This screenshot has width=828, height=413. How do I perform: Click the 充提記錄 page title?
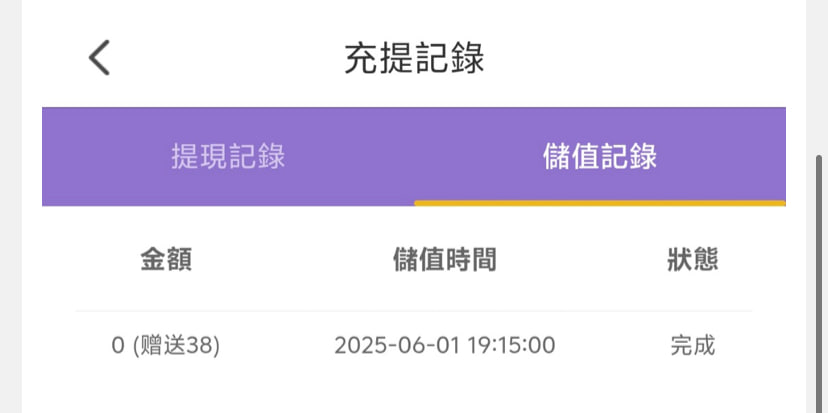(x=414, y=58)
